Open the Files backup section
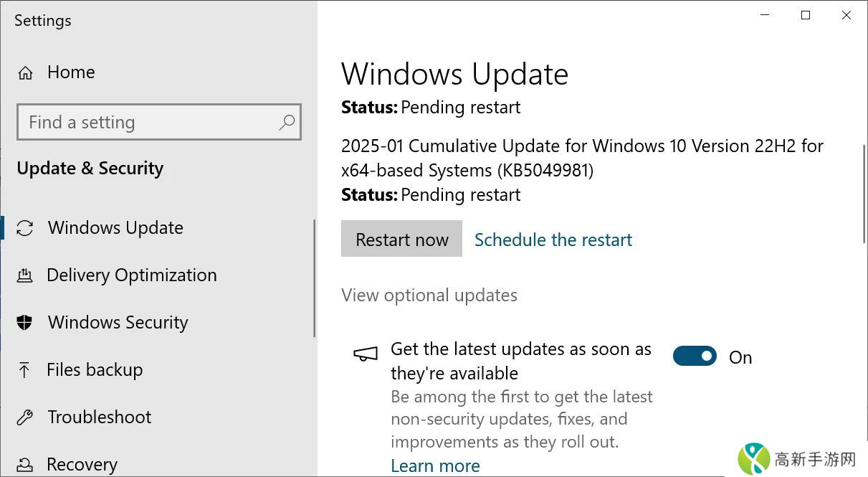This screenshot has height=477, width=868. (x=95, y=370)
